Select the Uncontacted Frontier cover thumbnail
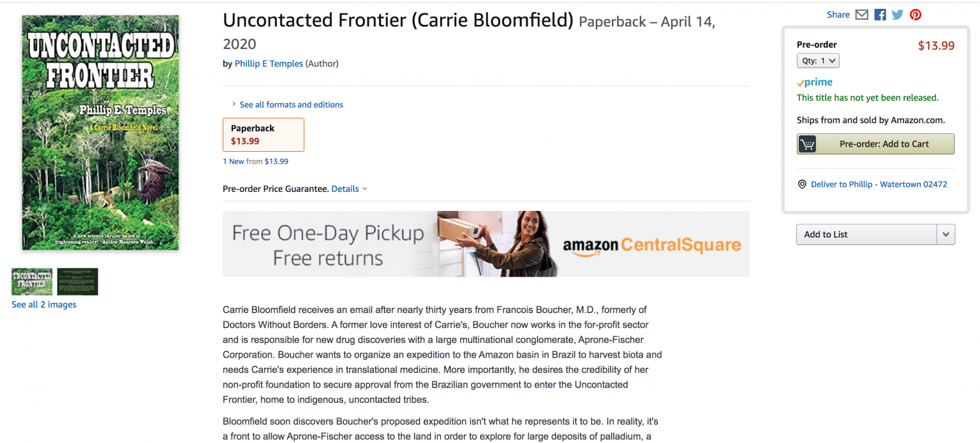This screenshot has height=443, width=980. tap(31, 281)
